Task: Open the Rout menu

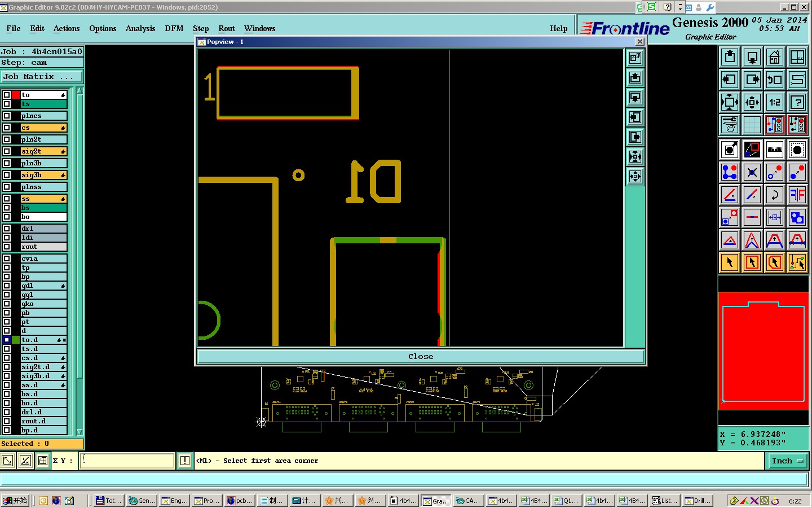Action: (227, 28)
